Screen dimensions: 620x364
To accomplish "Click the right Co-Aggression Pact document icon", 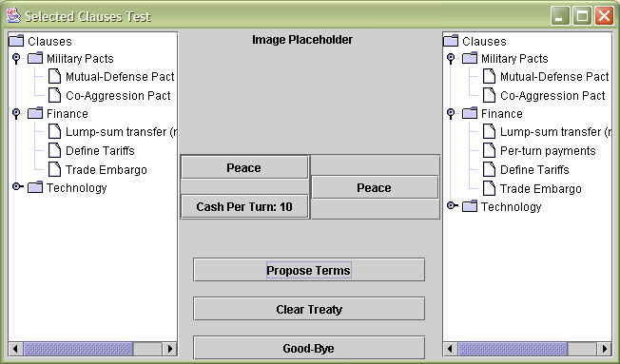I will coord(489,95).
